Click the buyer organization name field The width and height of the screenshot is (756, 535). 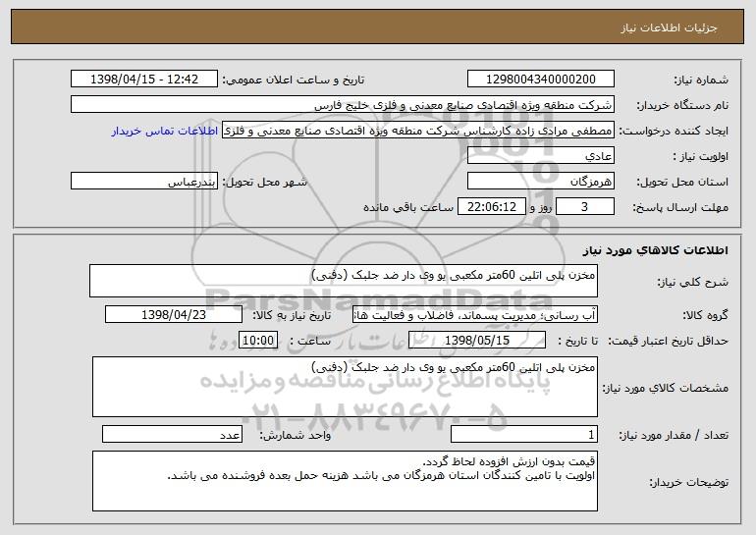pyautogui.click(x=343, y=104)
